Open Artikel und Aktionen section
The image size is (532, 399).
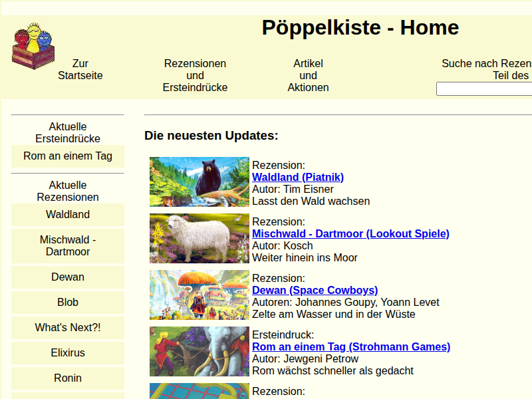click(x=308, y=75)
